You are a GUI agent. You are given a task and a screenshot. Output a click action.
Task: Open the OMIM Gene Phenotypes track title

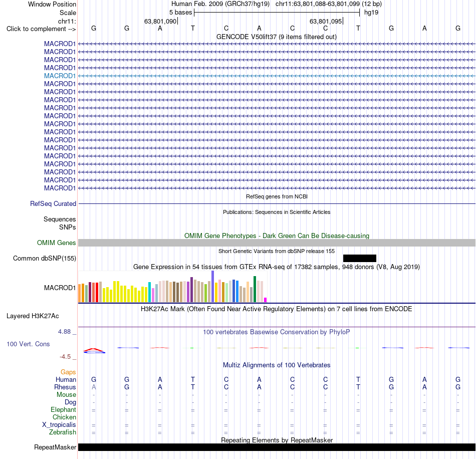(277, 236)
